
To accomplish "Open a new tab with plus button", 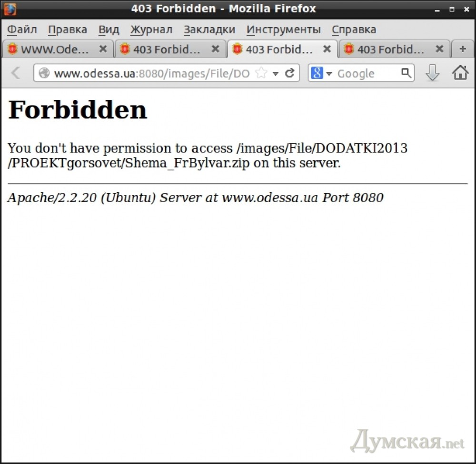I will coord(462,49).
